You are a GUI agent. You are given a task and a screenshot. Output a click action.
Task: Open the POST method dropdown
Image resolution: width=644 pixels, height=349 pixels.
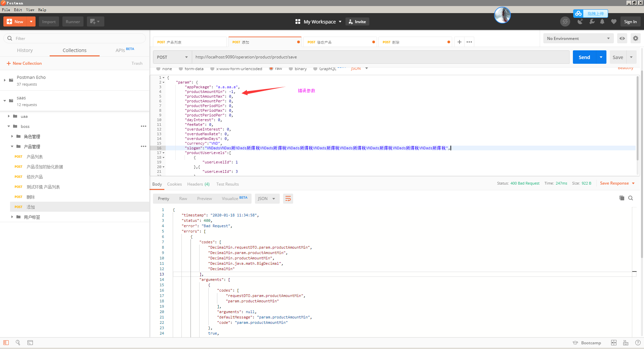[x=172, y=57]
